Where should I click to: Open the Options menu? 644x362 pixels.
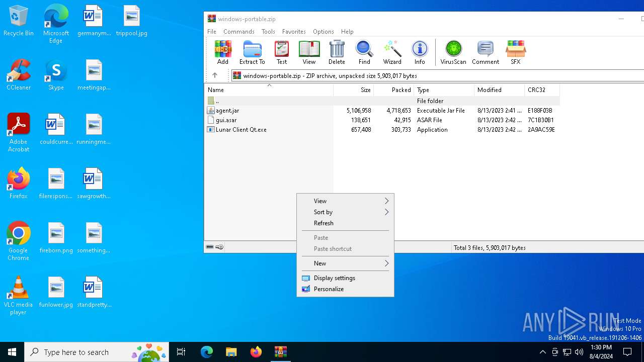click(324, 31)
